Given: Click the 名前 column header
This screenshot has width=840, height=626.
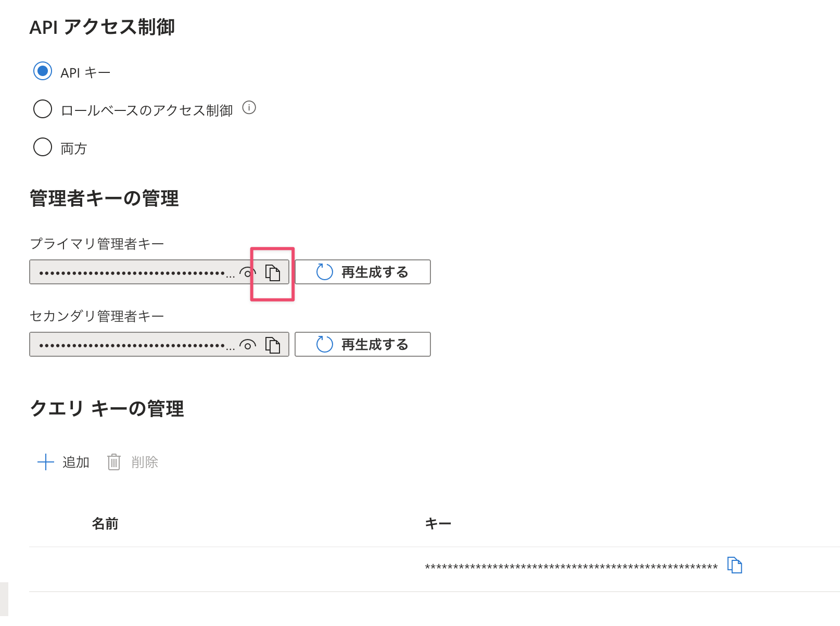Looking at the screenshot, I should click(105, 523).
